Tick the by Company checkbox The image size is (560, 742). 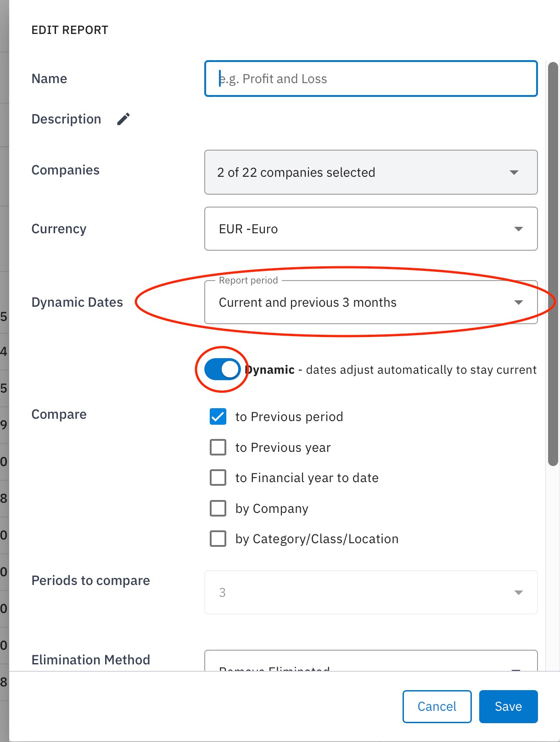click(218, 508)
